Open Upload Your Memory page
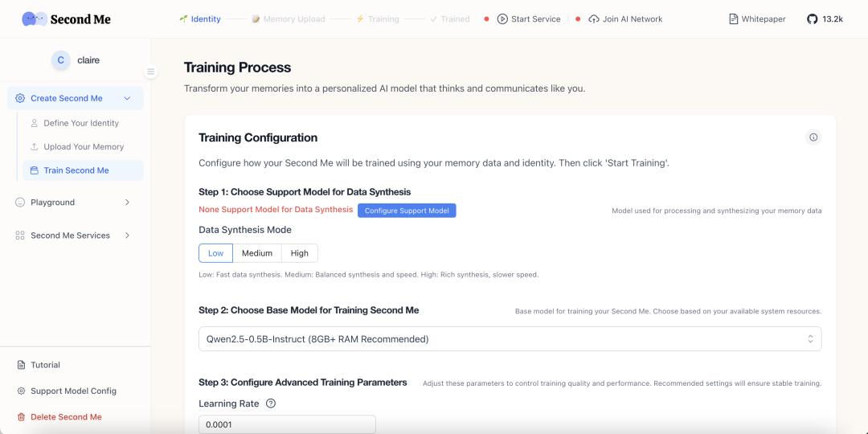The width and height of the screenshot is (868, 434). point(83,147)
